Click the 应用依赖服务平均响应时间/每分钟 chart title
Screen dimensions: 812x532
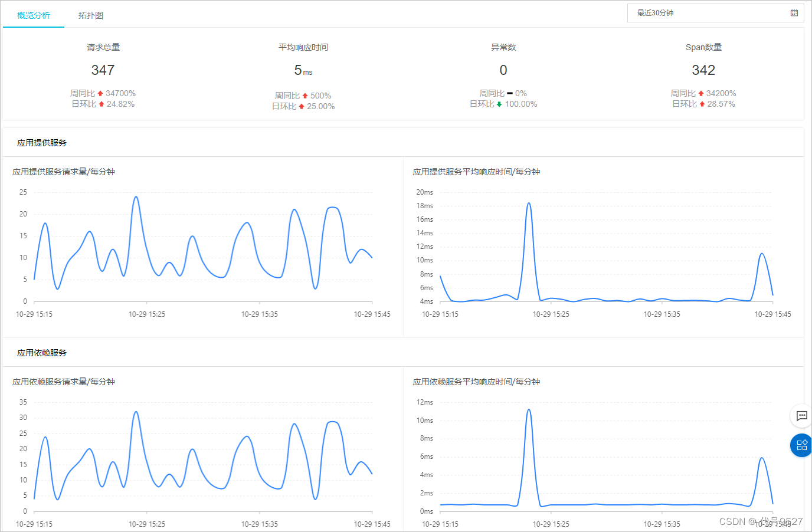(476, 382)
